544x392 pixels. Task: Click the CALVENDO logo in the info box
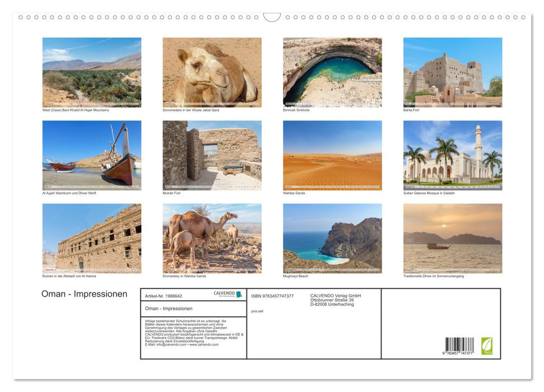point(227,294)
